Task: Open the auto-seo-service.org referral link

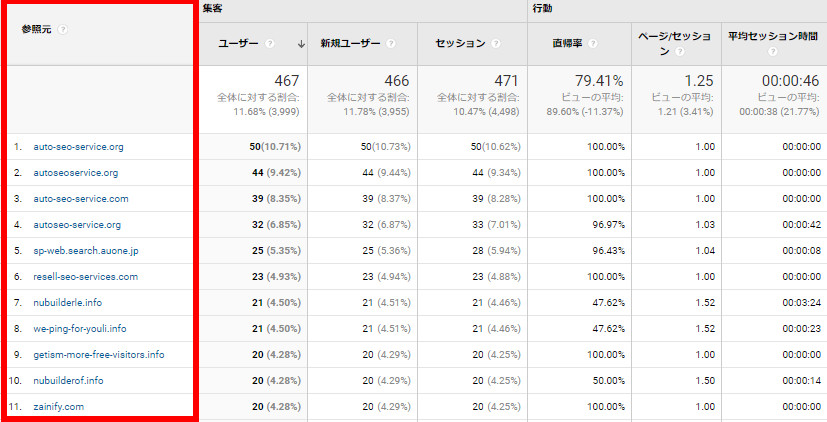Action: coord(78,146)
